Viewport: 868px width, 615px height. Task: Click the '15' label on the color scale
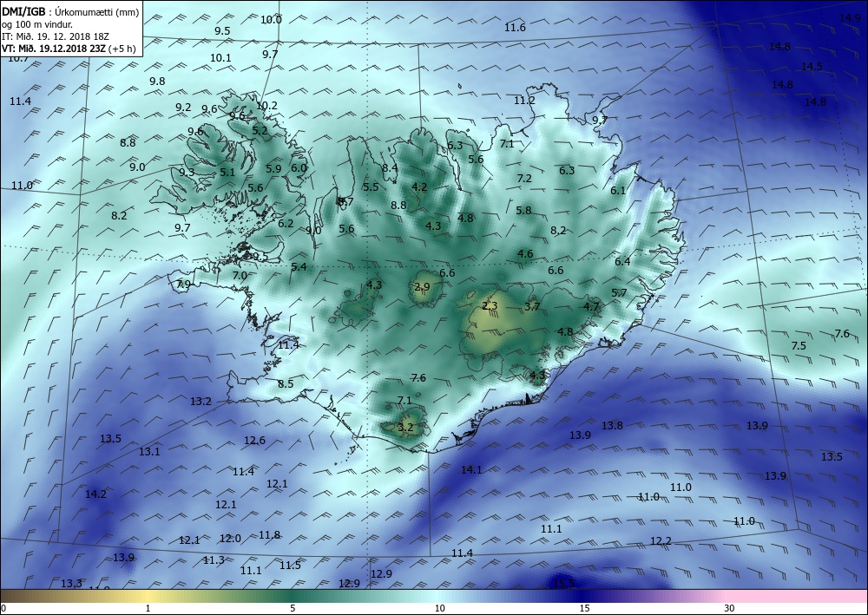point(584,608)
